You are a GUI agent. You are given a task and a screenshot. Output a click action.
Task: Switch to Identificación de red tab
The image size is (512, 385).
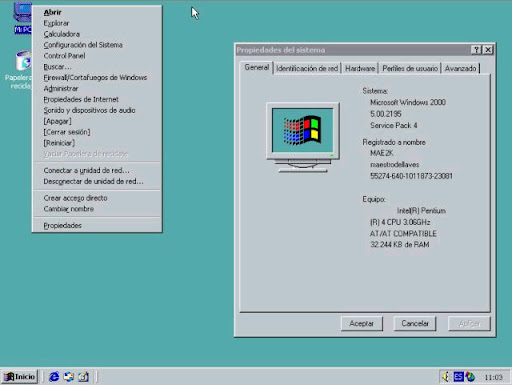[307, 68]
